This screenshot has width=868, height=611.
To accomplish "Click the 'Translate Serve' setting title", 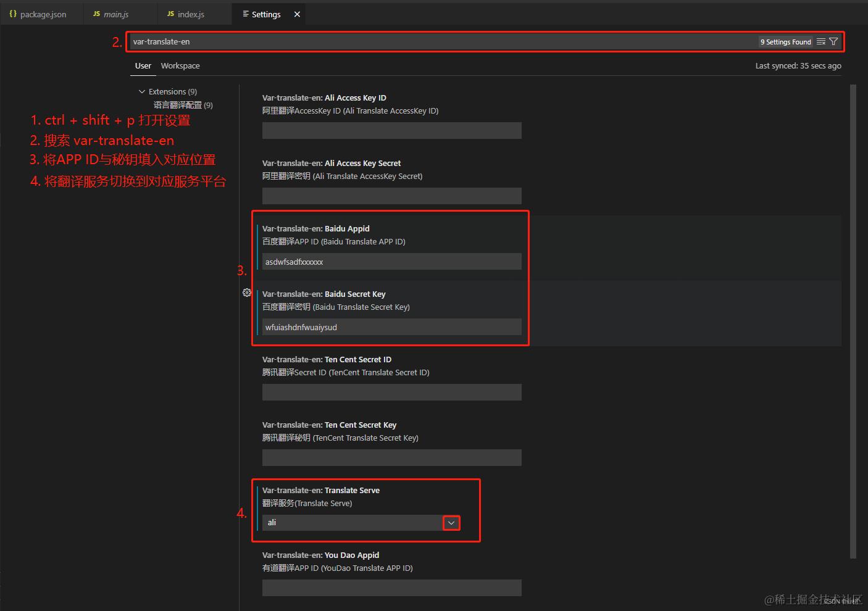I will pyautogui.click(x=352, y=490).
